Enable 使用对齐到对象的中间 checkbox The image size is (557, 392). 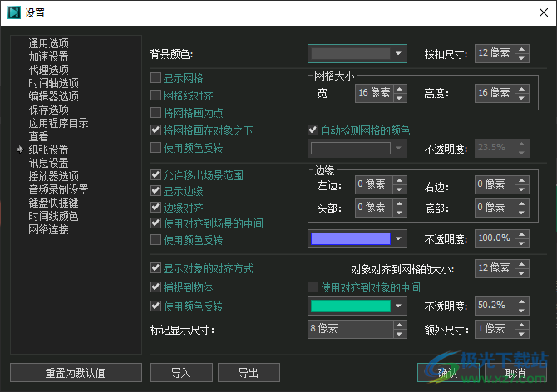(313, 287)
